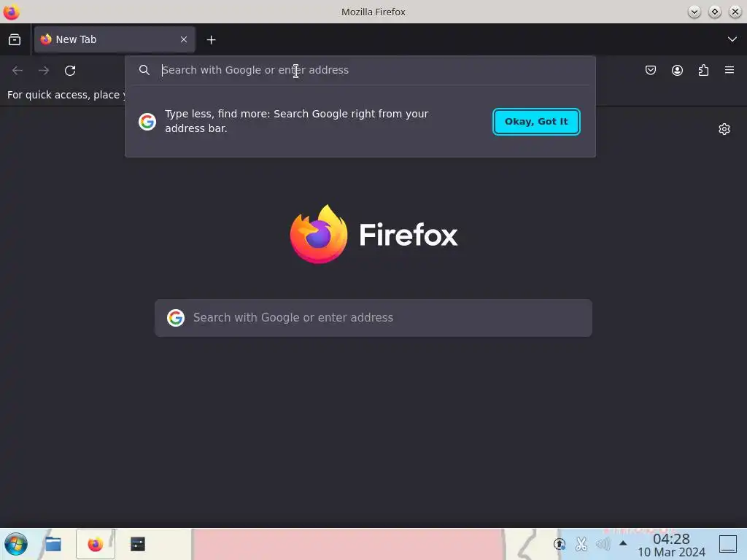Click Google logo in search tip
Image resolution: width=747 pixels, height=560 pixels.
147,122
